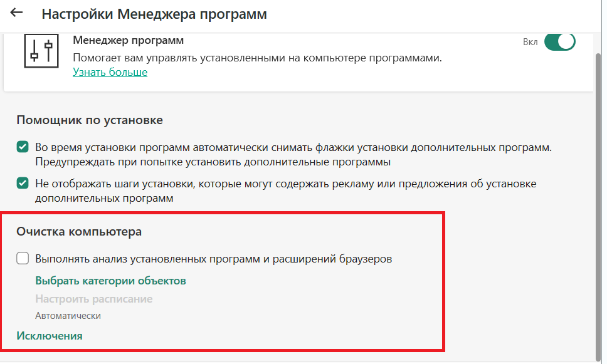This screenshot has height=364, width=607.
Task: Click the Настроить расписание link
Action: 93,299
